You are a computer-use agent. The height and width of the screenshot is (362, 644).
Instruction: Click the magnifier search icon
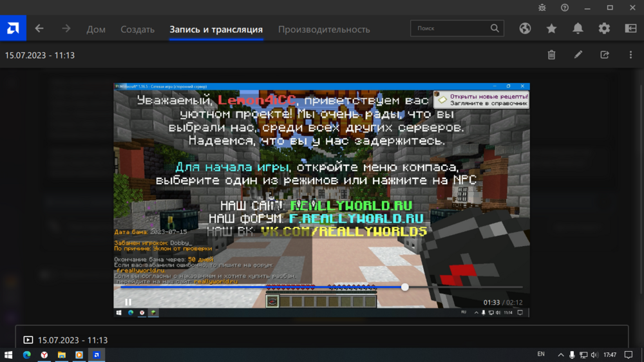[495, 28]
